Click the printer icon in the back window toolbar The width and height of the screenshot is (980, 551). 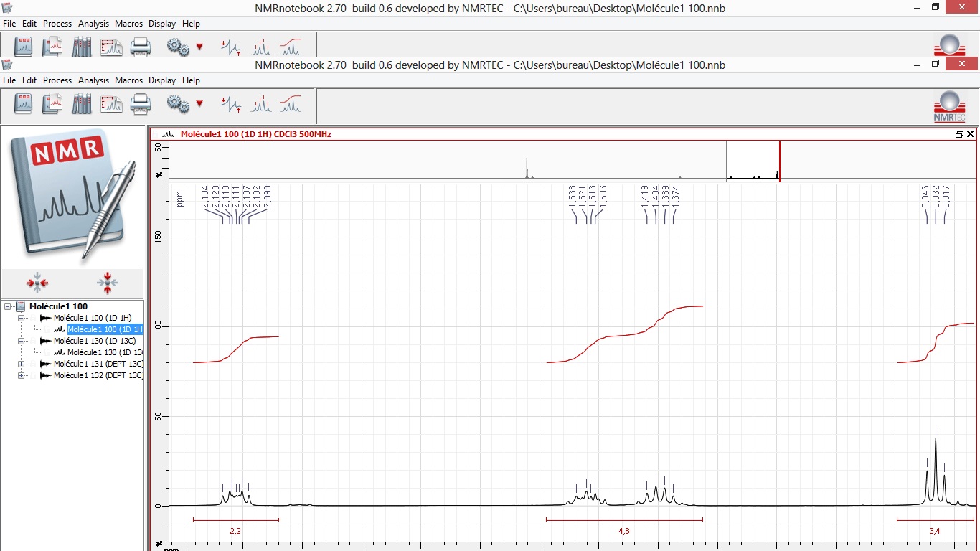(x=141, y=47)
